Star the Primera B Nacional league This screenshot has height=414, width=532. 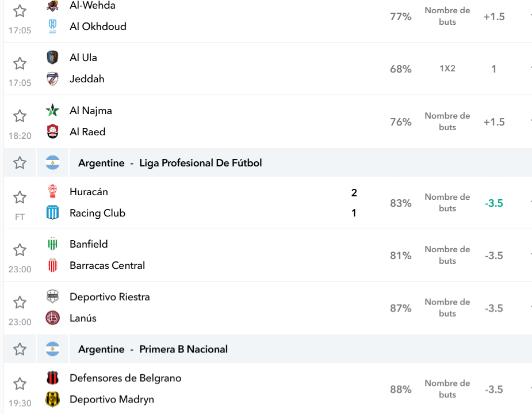tap(20, 349)
